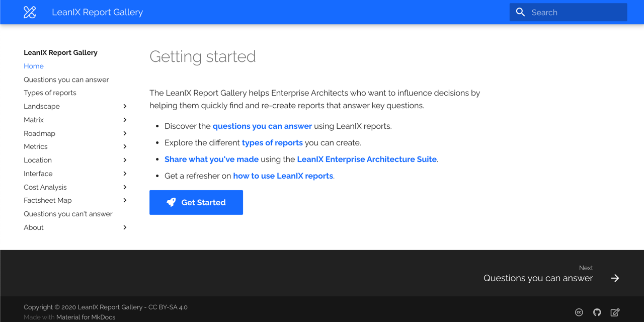This screenshot has width=644, height=322.
Task: Expand the Roadmap section chevron
Action: click(125, 133)
